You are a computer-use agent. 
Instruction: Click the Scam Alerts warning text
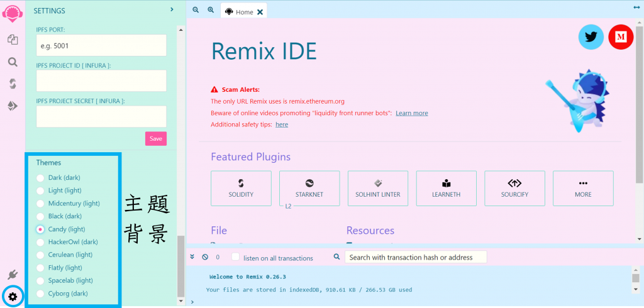[x=241, y=89]
